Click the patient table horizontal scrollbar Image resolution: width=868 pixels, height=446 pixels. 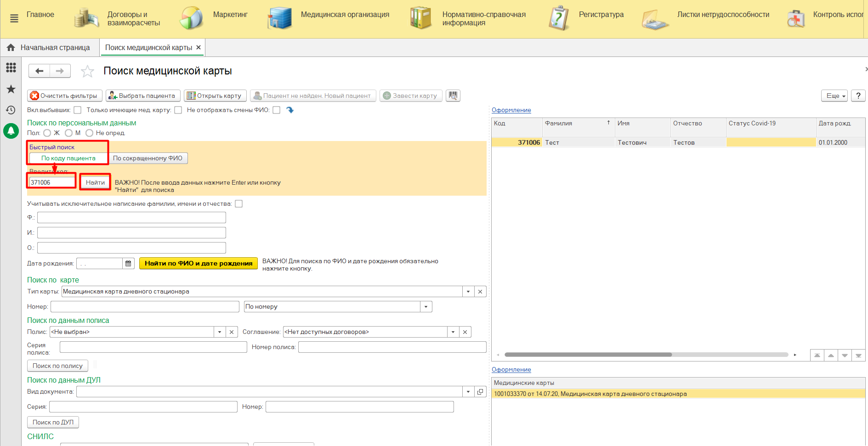coord(588,355)
